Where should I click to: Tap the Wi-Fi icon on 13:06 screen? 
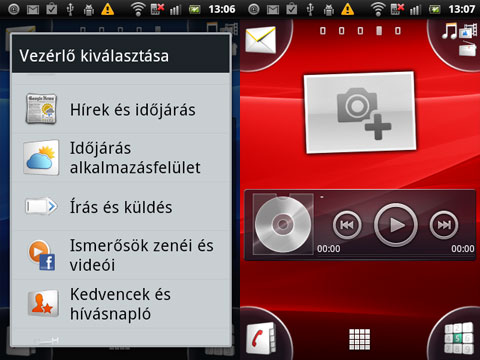[138, 9]
